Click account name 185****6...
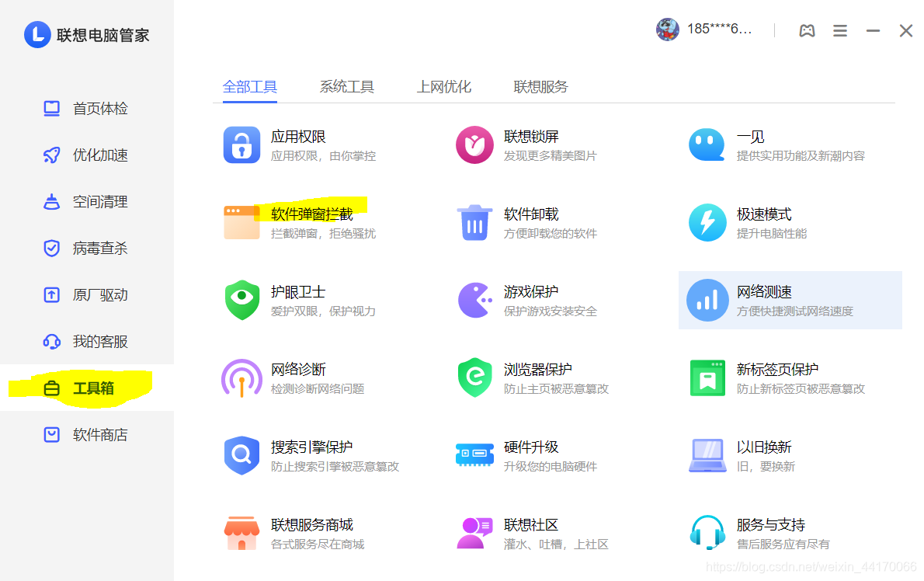The image size is (924, 581). (x=720, y=29)
